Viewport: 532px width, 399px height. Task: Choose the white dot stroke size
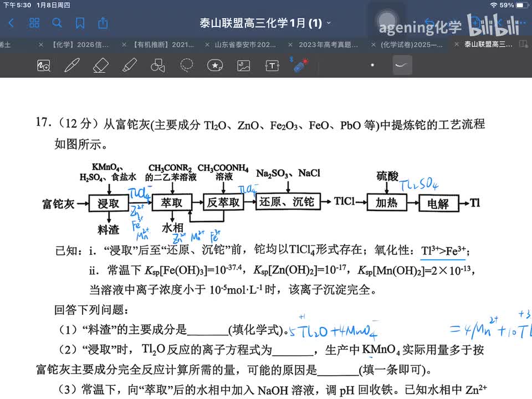372,65
